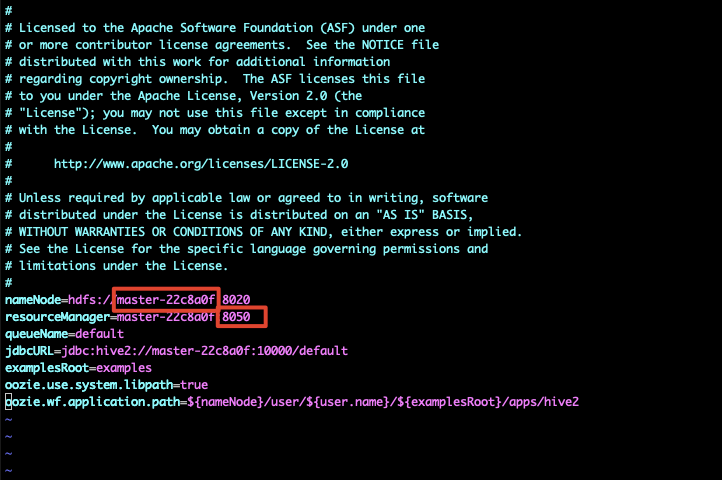
Task: Click the nameNode property key
Action: click(x=33, y=300)
